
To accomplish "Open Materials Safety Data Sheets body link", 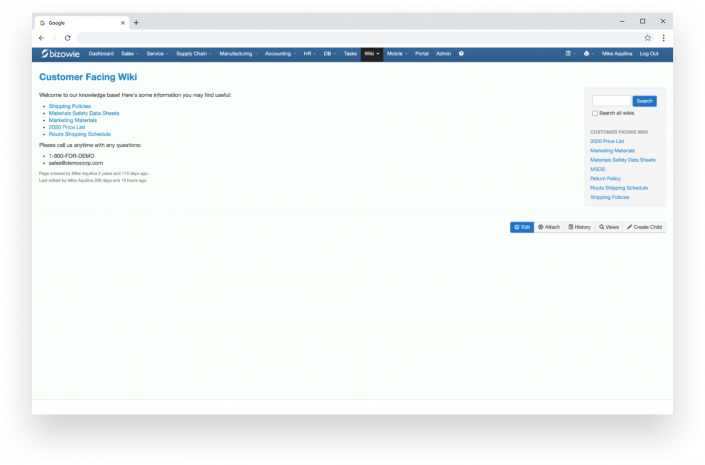I will 84,113.
